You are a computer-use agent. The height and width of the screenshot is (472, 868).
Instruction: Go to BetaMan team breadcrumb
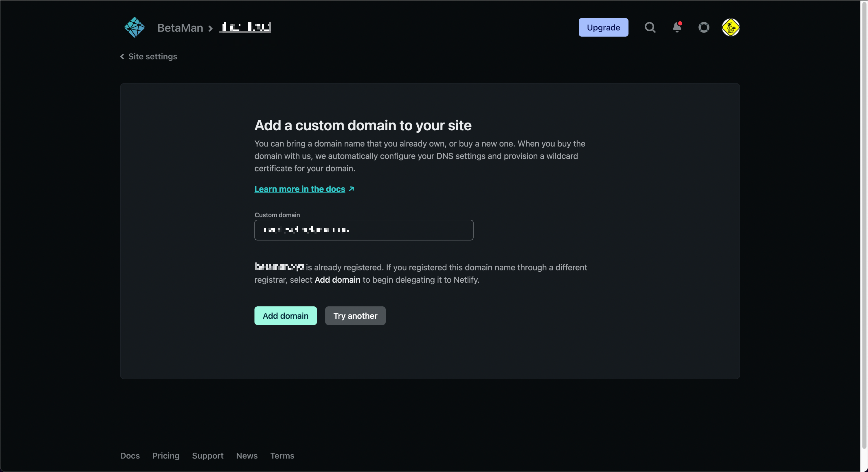(x=180, y=28)
